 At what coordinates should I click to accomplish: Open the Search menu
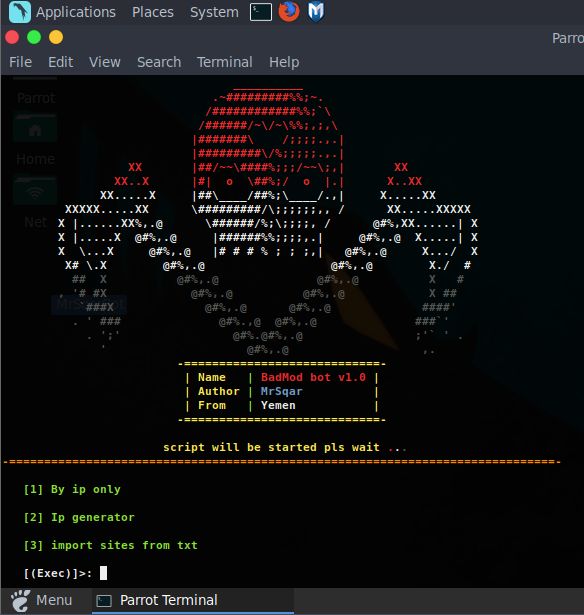tap(159, 62)
